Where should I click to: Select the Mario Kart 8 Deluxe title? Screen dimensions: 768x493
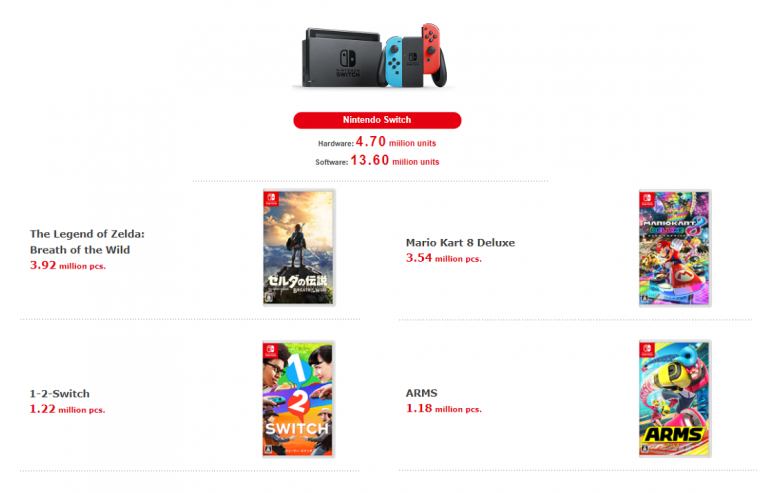460,243
